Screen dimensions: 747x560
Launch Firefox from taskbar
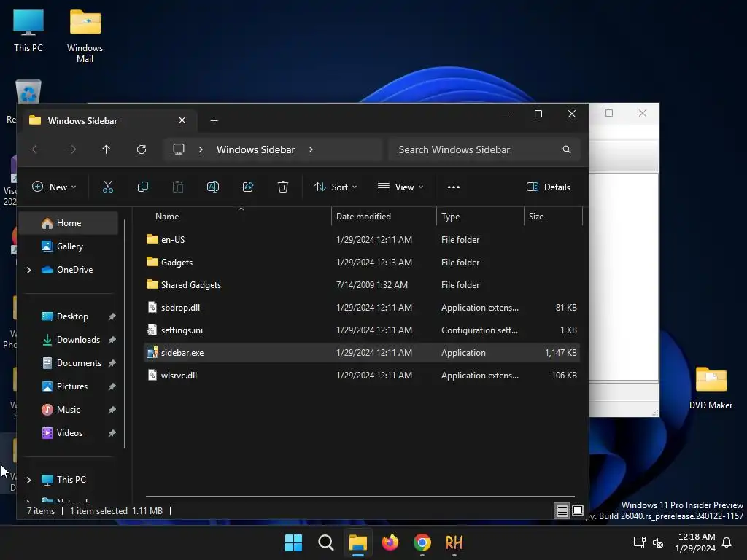(390, 542)
